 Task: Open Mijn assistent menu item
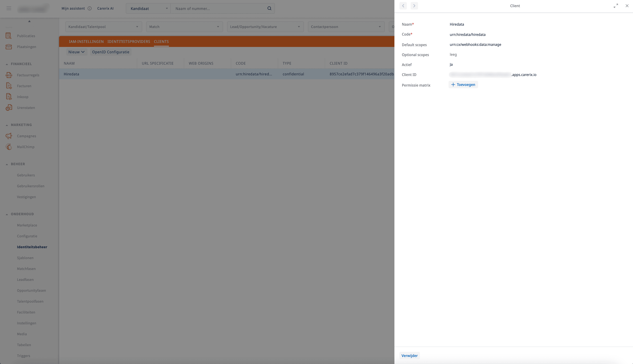point(73,8)
